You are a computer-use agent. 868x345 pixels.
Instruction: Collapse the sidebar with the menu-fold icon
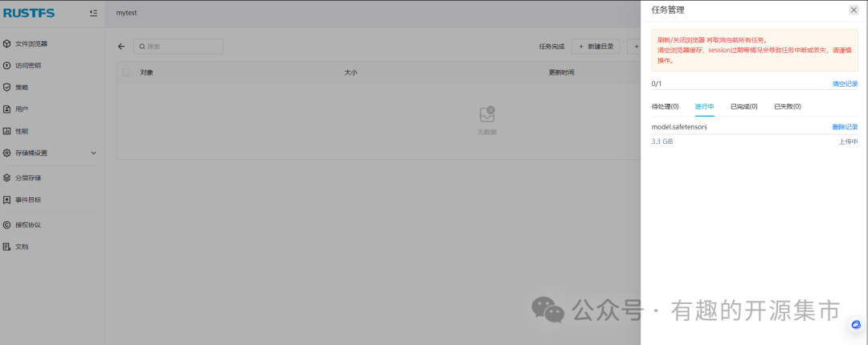[93, 13]
